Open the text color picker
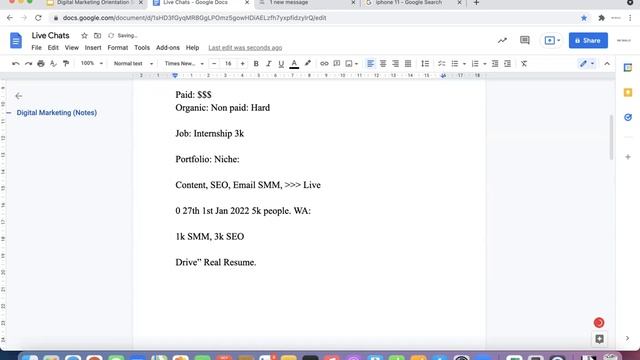The image size is (640, 360). click(294, 64)
